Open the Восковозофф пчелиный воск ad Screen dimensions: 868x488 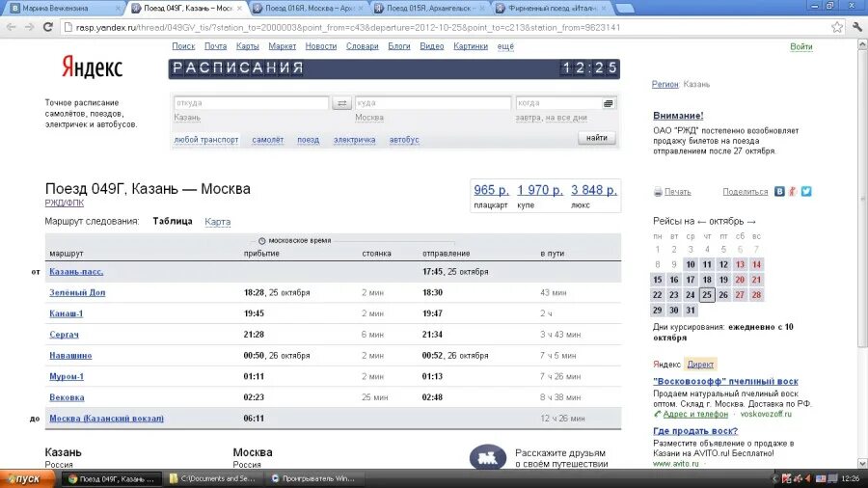pyautogui.click(x=725, y=381)
